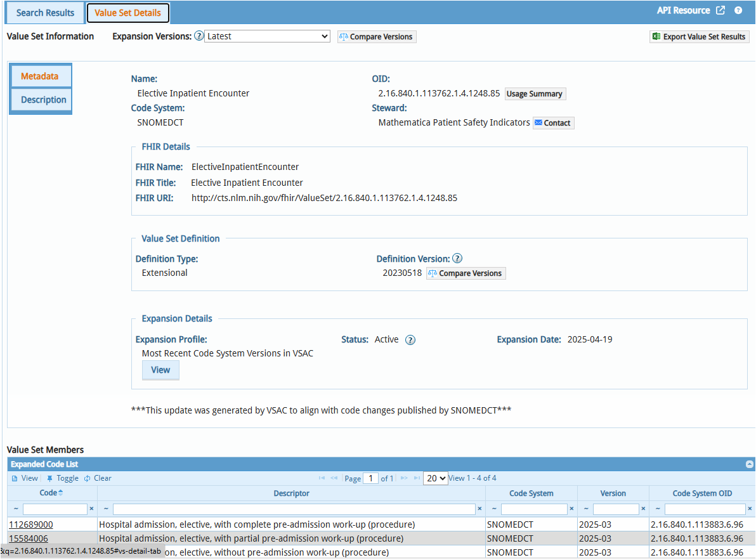Open the Usage Summary for the OID

(535, 93)
